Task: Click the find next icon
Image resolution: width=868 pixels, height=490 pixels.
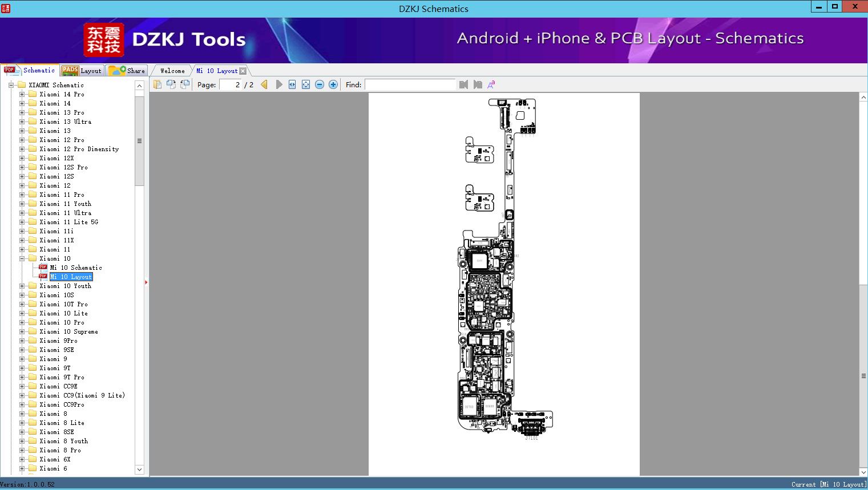Action: pos(478,84)
